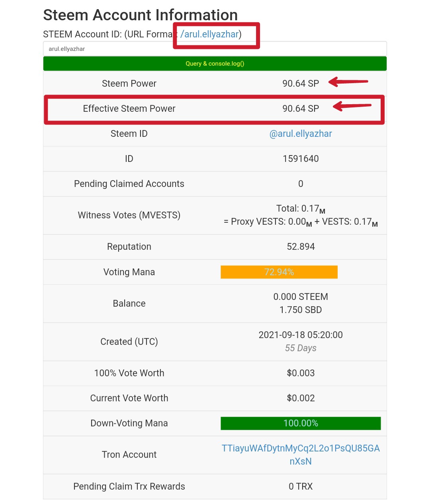
Task: Select the Steem Account Information heading
Action: pos(141,15)
